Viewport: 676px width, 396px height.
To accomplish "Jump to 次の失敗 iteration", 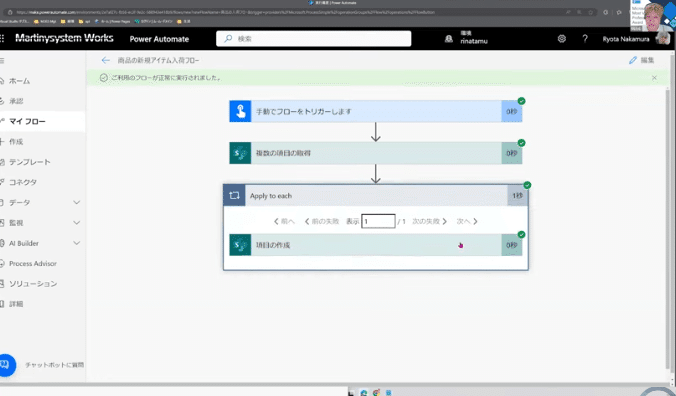I will click(x=429, y=221).
